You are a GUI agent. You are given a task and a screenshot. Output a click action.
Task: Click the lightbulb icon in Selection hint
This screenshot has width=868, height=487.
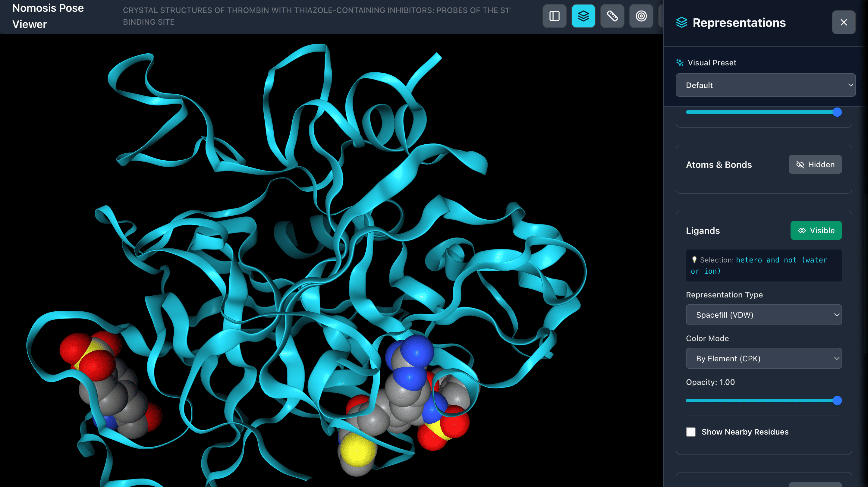click(x=694, y=259)
